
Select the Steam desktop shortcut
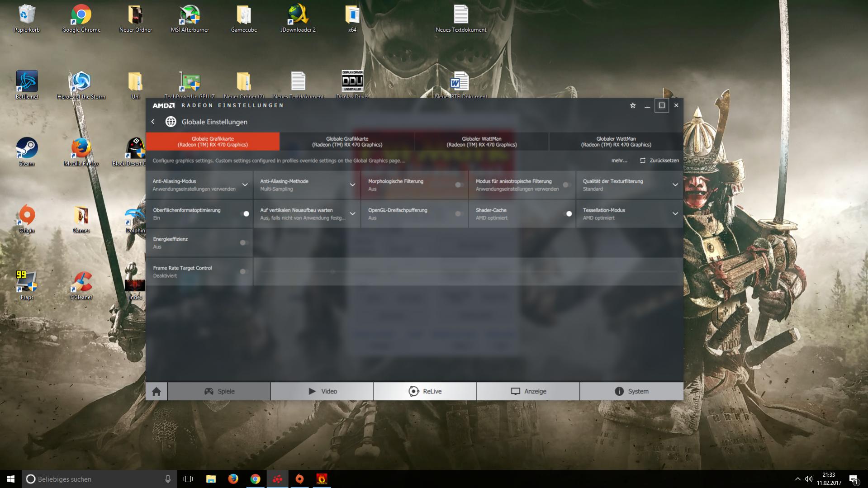(27, 152)
